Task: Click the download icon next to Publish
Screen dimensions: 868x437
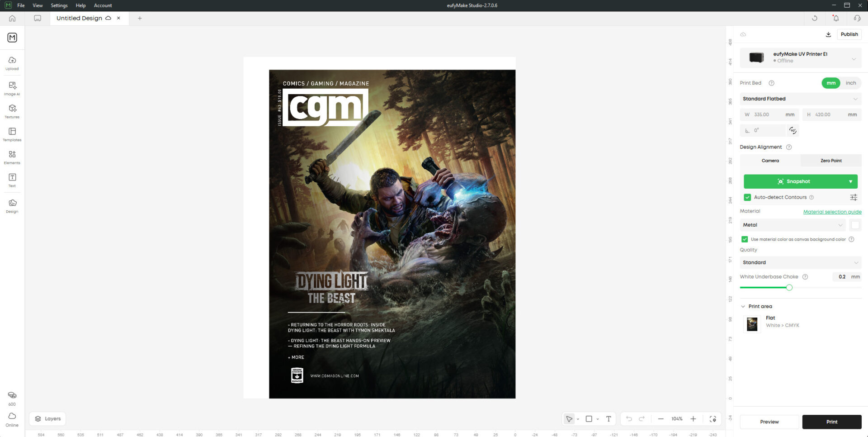Action: tap(828, 34)
